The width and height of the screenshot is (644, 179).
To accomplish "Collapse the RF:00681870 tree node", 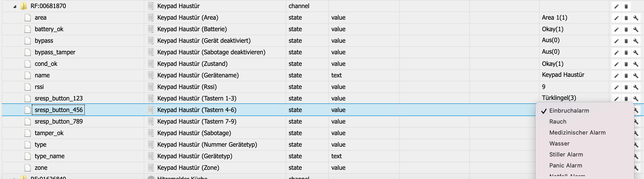I will [15, 6].
